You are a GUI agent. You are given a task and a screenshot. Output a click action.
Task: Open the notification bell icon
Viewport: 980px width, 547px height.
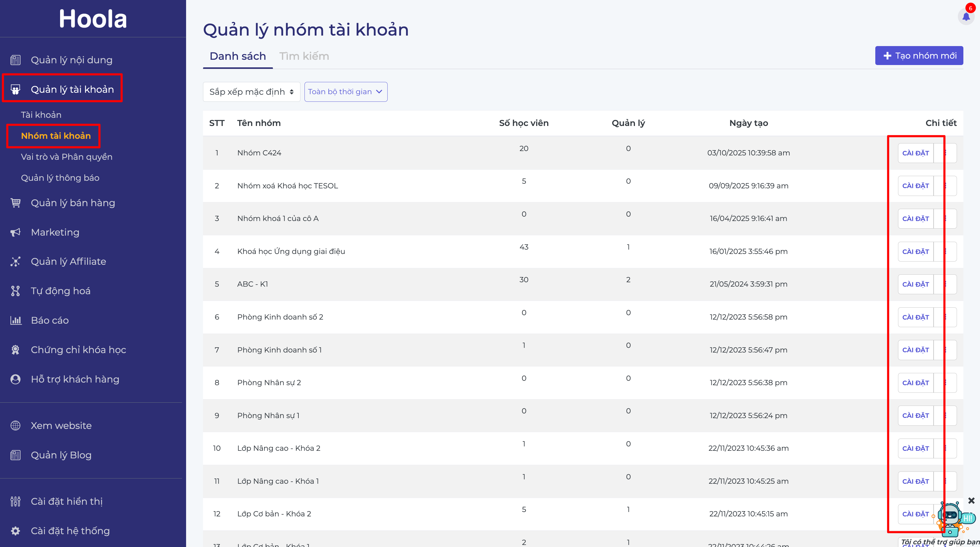[966, 16]
